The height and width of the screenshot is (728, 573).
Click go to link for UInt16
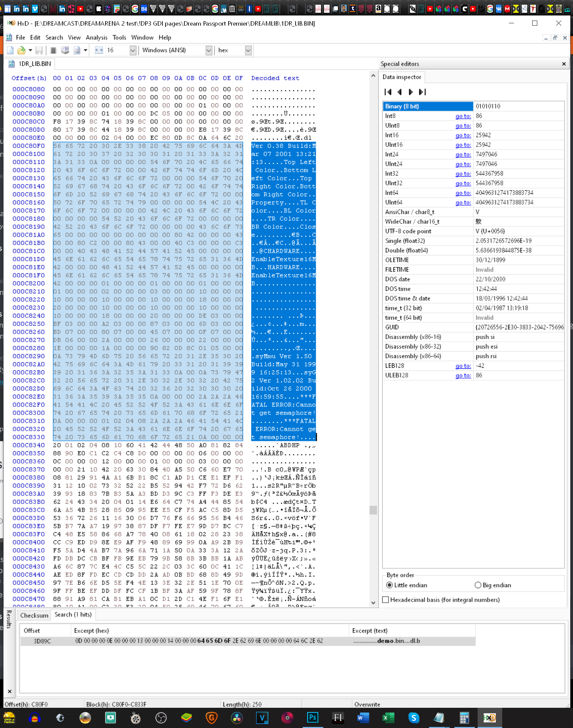pos(463,145)
